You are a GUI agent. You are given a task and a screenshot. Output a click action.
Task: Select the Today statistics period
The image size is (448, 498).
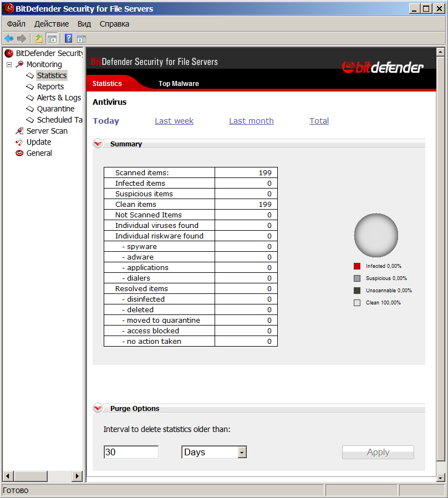[x=106, y=121]
